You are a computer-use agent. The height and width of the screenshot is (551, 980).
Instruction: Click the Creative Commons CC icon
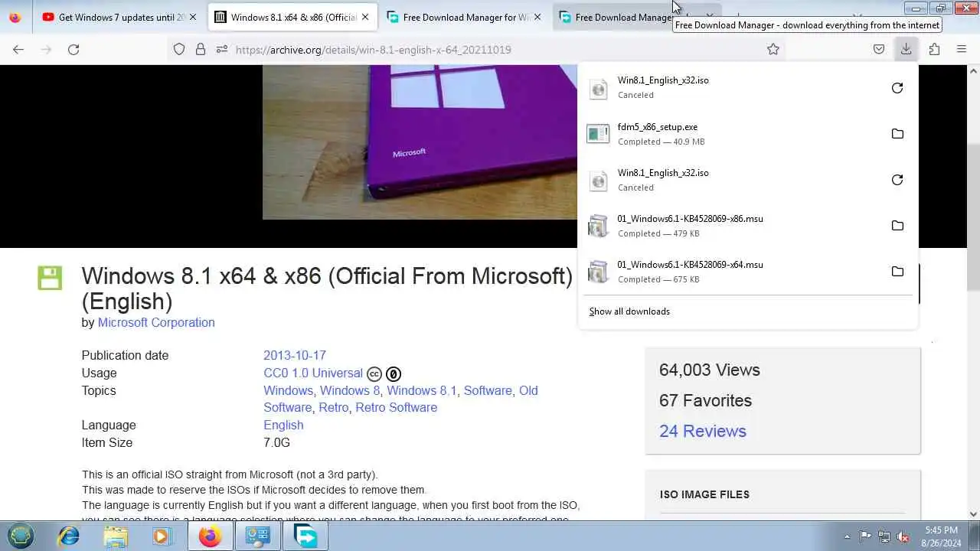point(374,374)
